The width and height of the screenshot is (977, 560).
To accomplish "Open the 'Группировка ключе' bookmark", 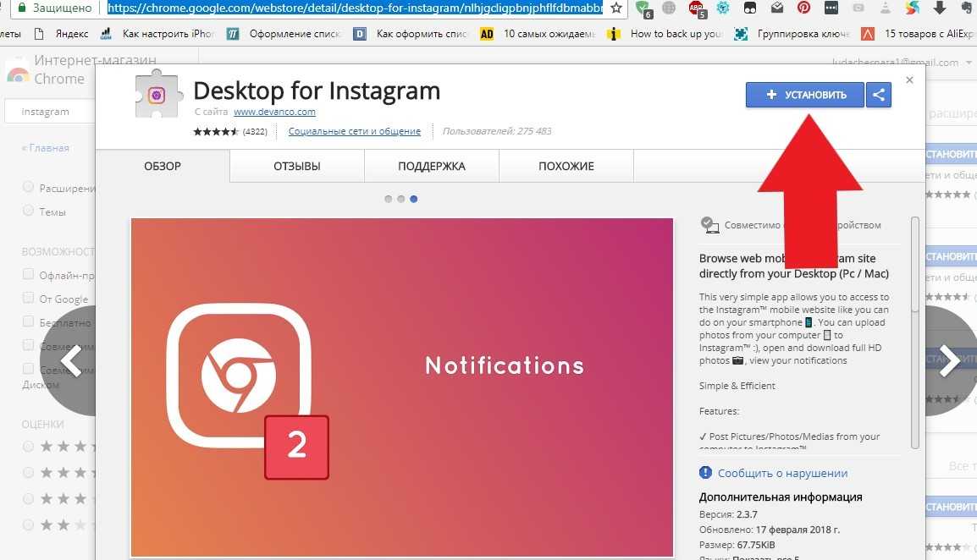I will click(x=792, y=34).
